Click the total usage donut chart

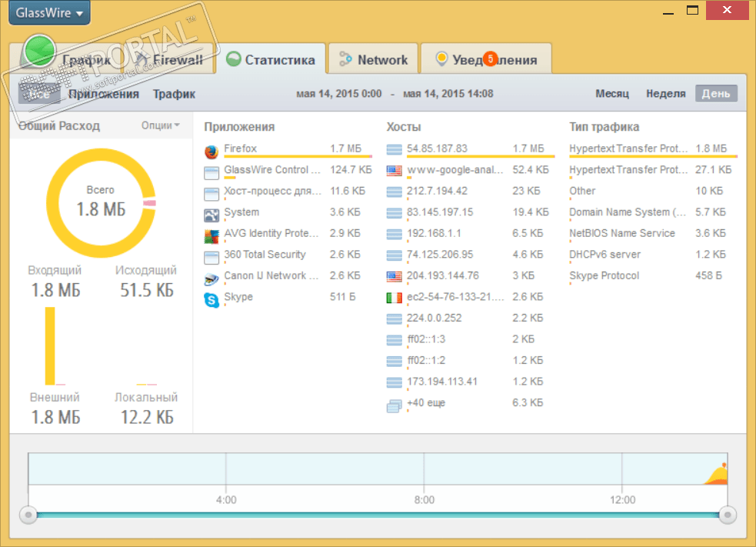pos(102,203)
